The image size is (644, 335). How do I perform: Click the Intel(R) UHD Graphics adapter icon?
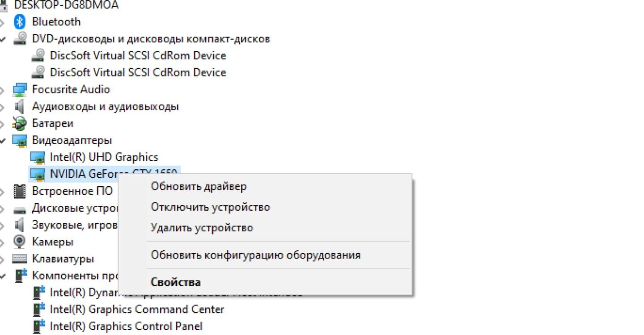(x=38, y=157)
